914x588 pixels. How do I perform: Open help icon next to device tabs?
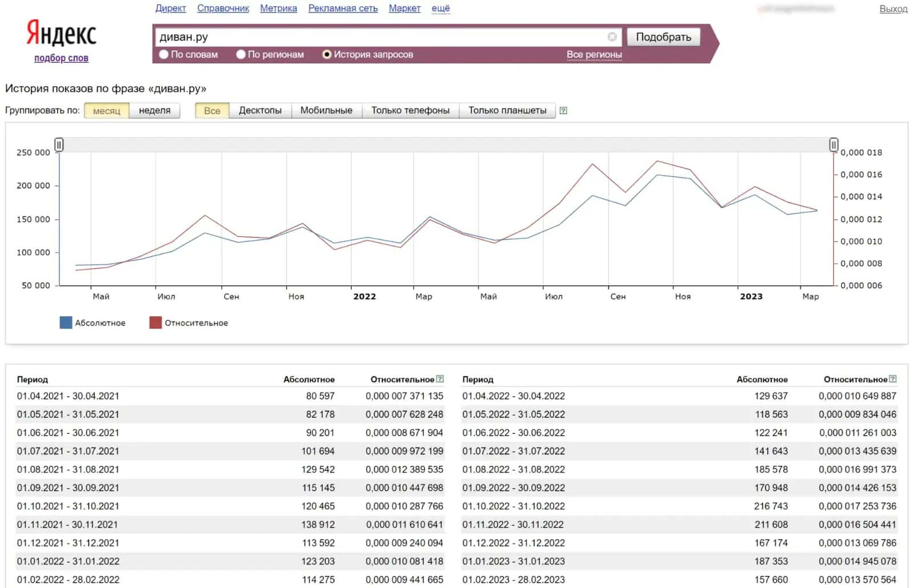pyautogui.click(x=563, y=111)
